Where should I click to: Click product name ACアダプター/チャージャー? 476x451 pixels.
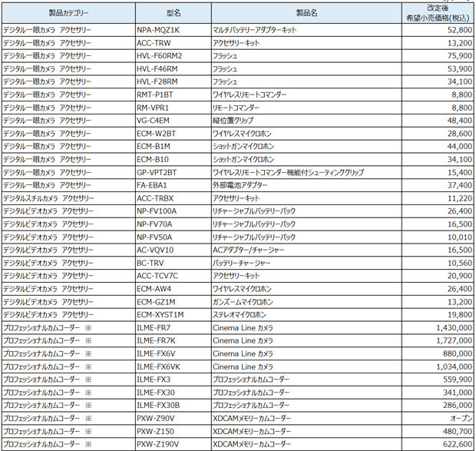click(248, 250)
